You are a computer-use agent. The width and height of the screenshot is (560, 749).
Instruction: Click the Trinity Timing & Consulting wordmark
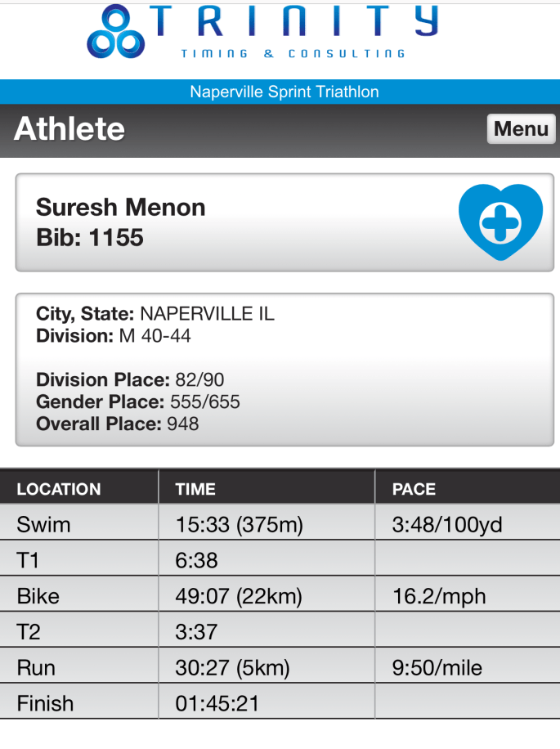click(x=294, y=31)
